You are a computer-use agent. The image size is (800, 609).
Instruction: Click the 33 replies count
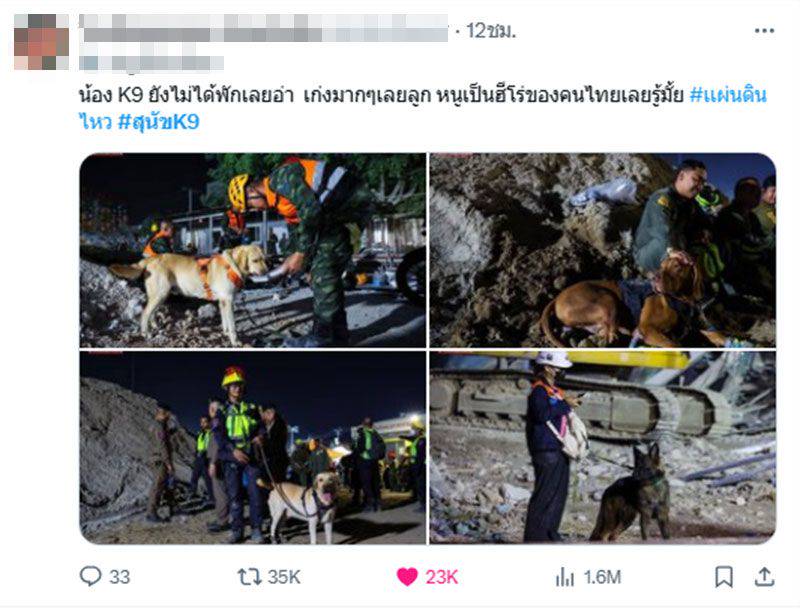[119, 577]
